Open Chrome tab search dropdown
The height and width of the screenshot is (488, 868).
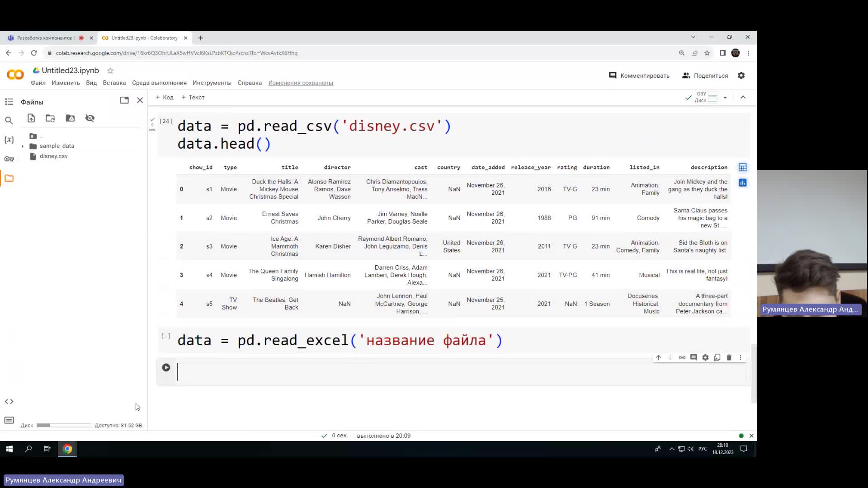click(693, 37)
